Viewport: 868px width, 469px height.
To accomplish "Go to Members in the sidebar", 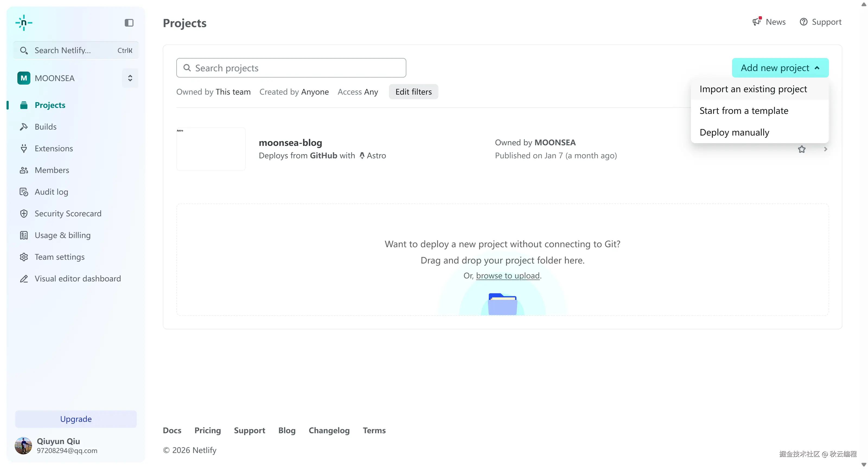I will click(x=52, y=170).
